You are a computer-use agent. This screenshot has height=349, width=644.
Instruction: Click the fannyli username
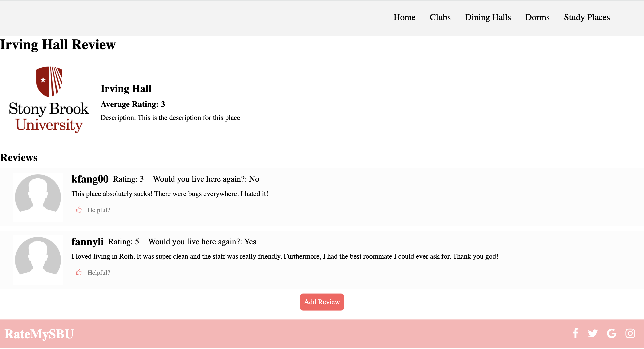pyautogui.click(x=87, y=241)
